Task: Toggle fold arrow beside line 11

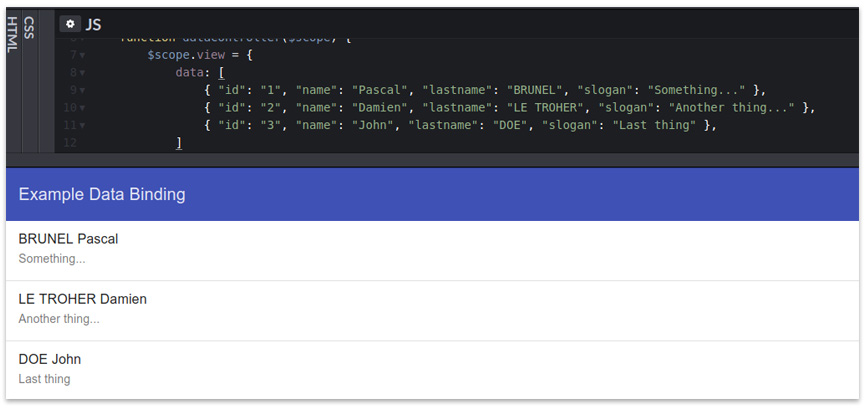Action: pyautogui.click(x=82, y=126)
